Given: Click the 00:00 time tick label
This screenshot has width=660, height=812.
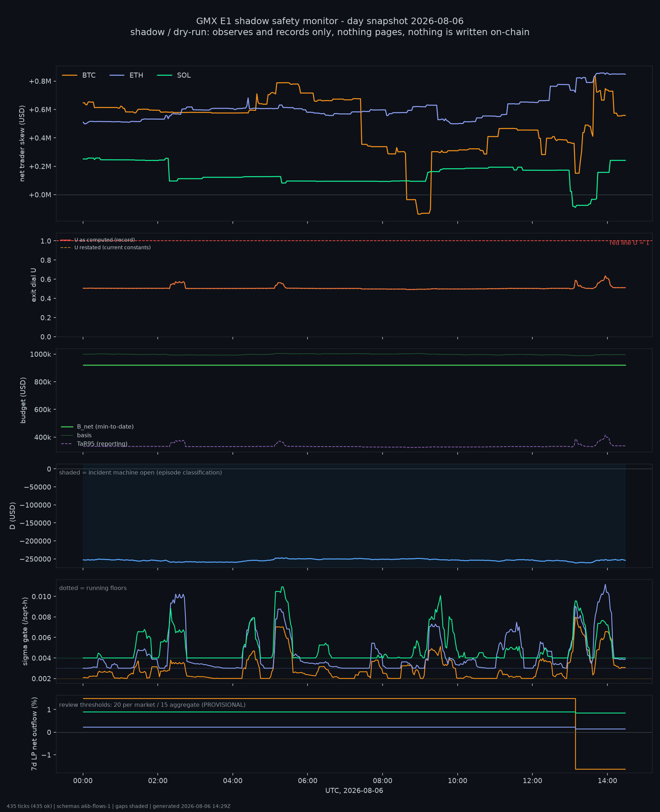Looking at the screenshot, I should [83, 781].
